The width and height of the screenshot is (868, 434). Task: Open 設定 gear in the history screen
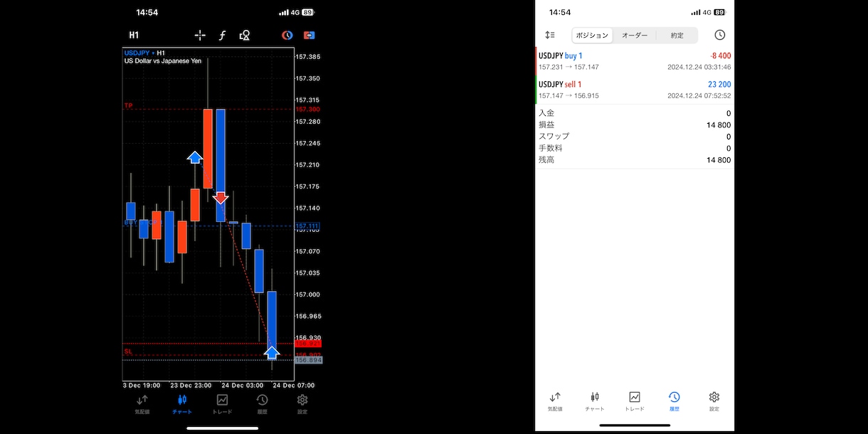click(714, 401)
